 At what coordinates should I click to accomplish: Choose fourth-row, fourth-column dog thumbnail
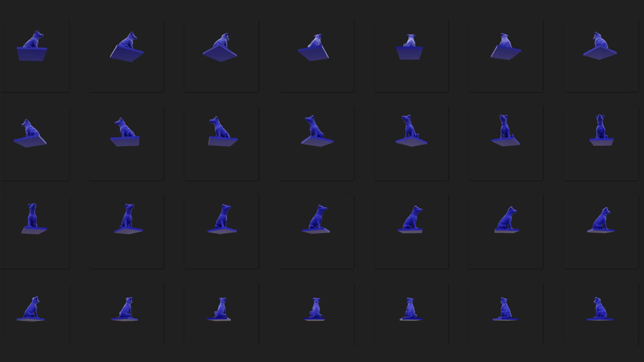pos(316,314)
